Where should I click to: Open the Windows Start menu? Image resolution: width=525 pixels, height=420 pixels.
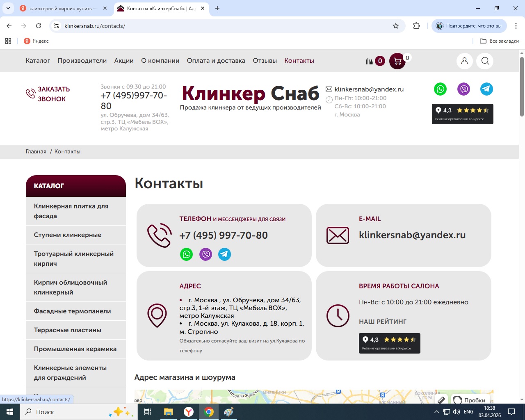10,412
